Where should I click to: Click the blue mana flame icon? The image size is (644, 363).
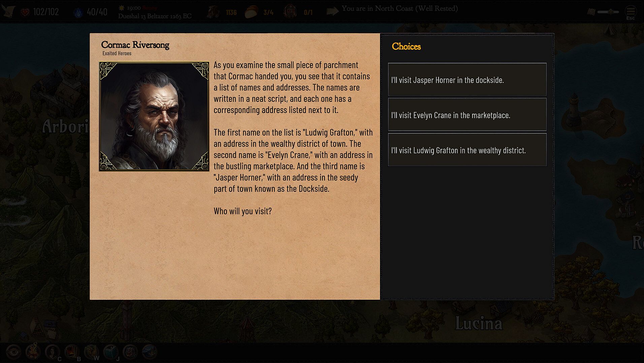point(78,12)
